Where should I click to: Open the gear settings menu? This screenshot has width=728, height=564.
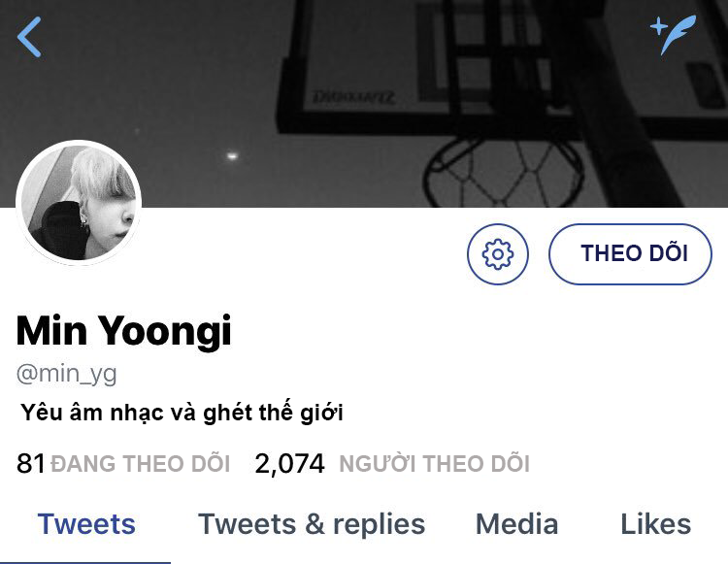click(498, 254)
